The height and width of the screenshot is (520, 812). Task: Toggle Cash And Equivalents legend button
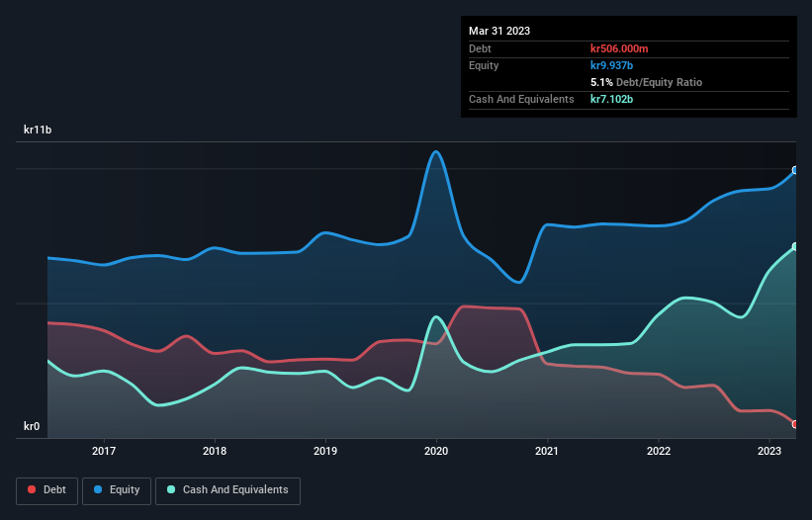[227, 490]
